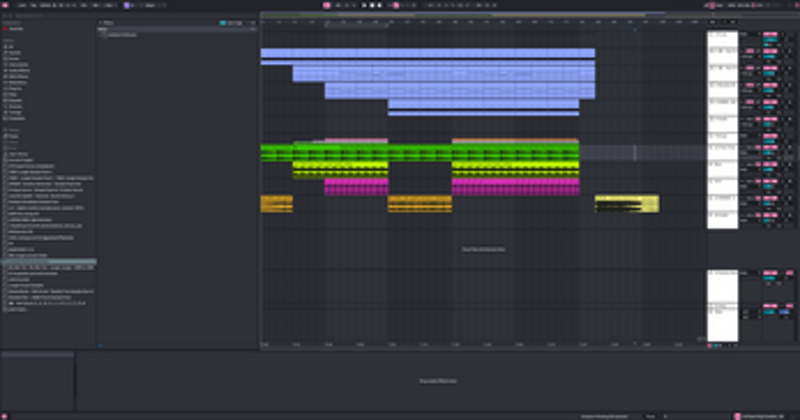Select the pale yellow clip after the arrangement end
The image size is (800, 420).
pyautogui.click(x=627, y=204)
